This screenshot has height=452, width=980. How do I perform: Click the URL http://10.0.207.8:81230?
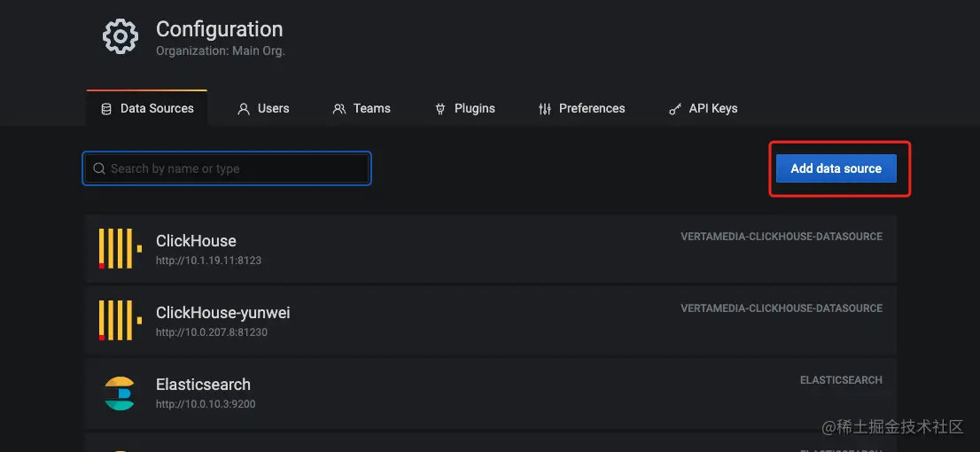point(212,332)
